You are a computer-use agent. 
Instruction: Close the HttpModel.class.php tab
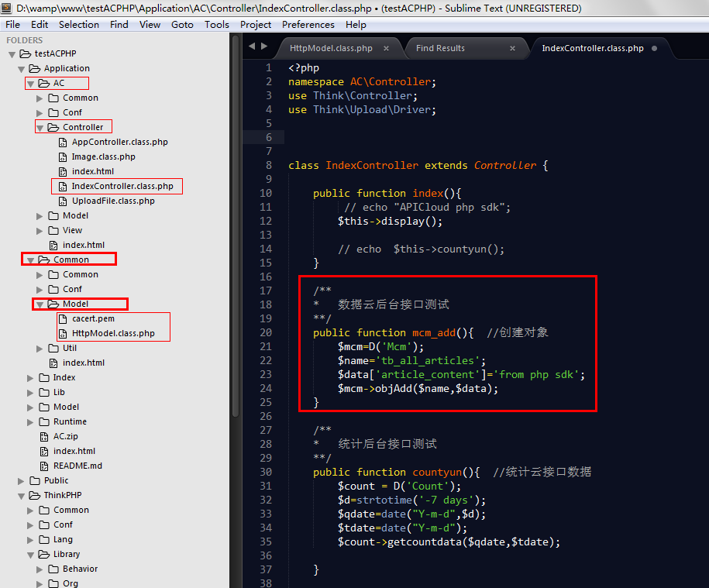[387, 48]
